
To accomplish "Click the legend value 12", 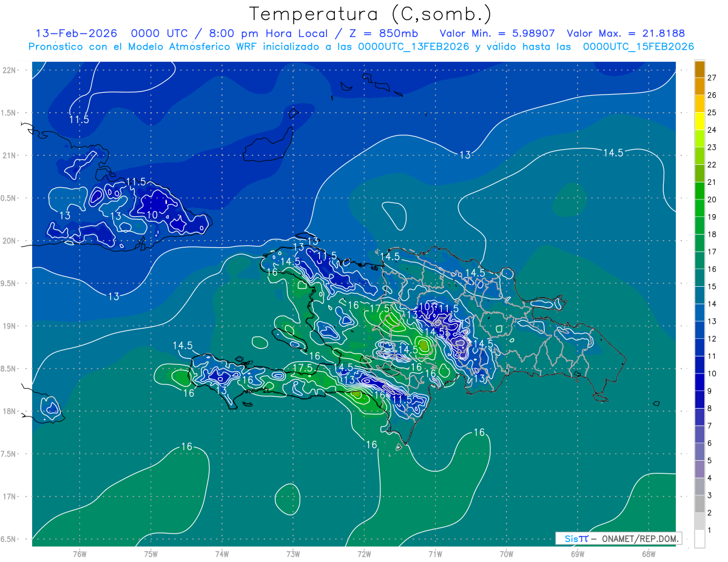I will coord(712,338).
